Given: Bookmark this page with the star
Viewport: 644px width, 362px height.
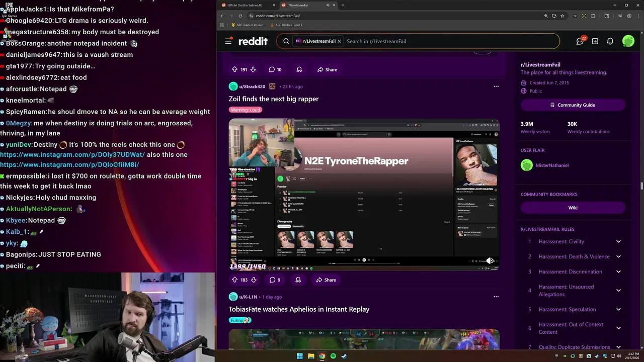Looking at the screenshot, I should point(562,16).
